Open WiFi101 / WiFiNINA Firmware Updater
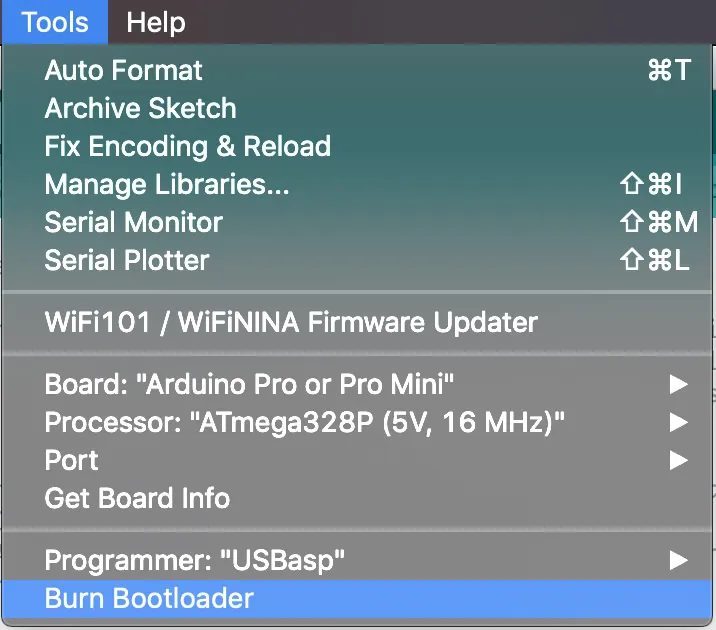 (291, 322)
